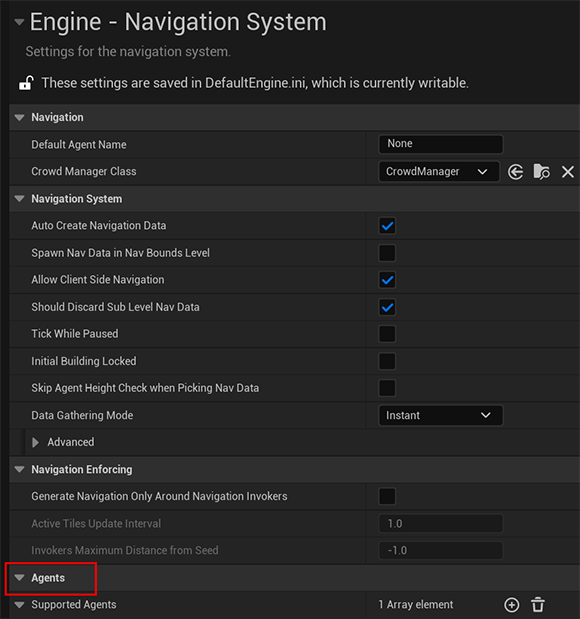Image resolution: width=580 pixels, height=619 pixels.
Task: Disable Auto Create Navigation Data checkbox
Action: point(387,226)
